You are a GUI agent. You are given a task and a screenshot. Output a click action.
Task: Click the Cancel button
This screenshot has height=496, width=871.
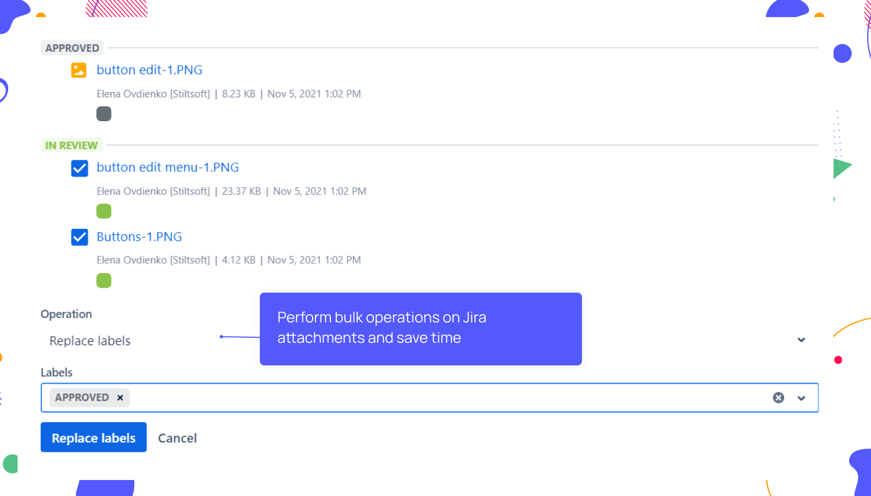click(x=177, y=438)
